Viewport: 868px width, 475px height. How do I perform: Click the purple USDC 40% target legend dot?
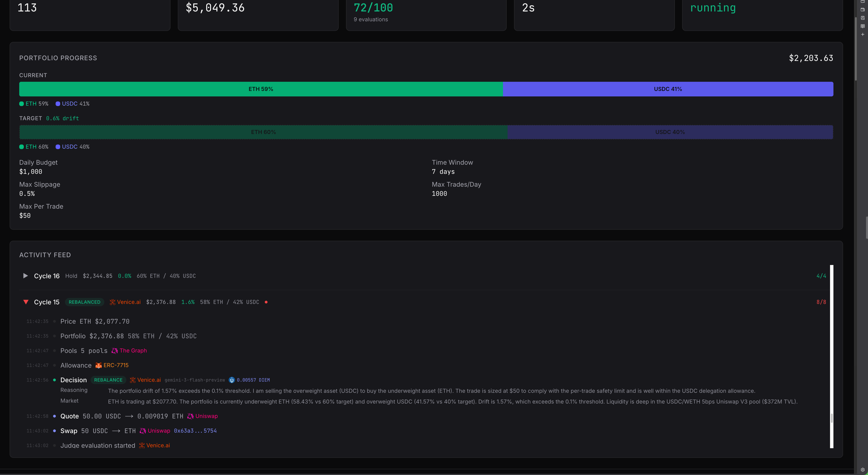coord(58,147)
